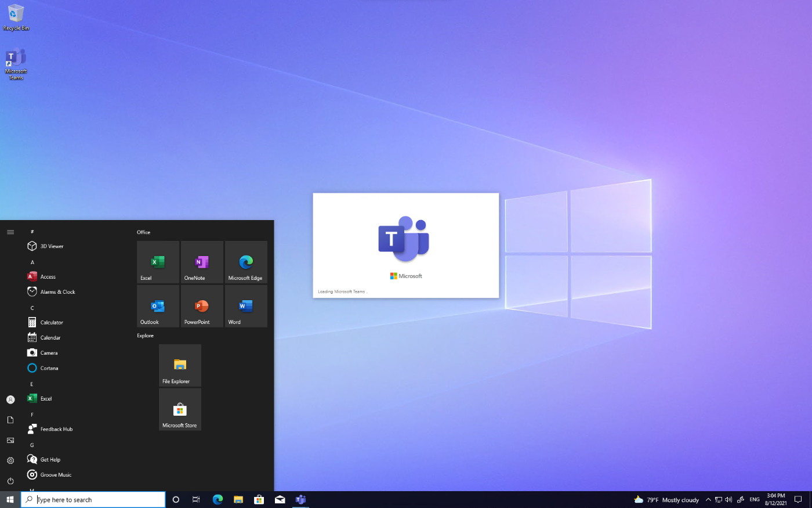
Task: Open Cortana circle on taskbar
Action: [176, 499]
